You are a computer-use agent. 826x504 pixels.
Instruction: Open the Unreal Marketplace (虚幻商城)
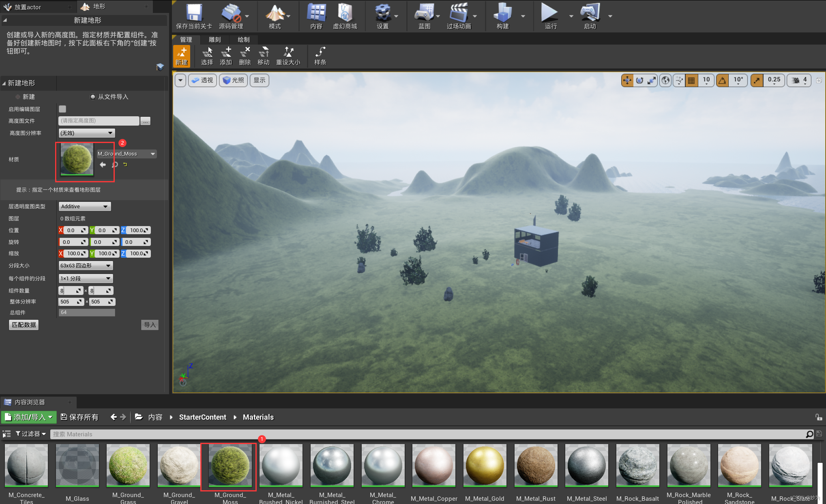coord(345,16)
